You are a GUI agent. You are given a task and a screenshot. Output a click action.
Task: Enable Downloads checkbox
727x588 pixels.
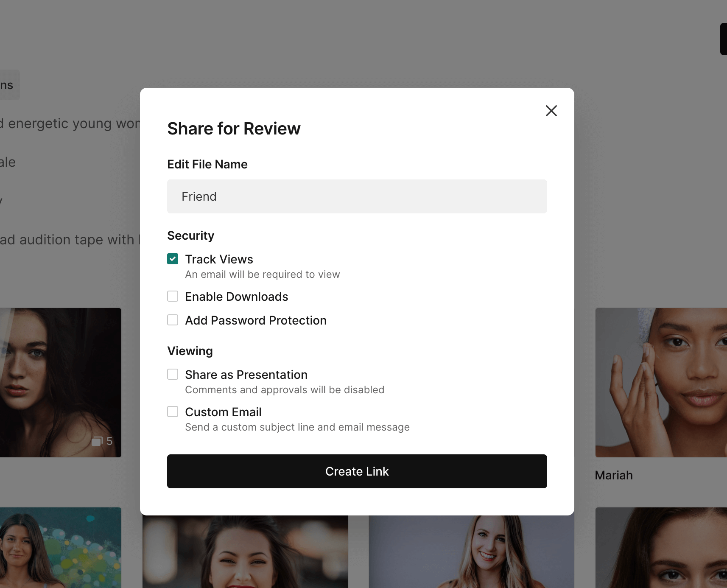(173, 296)
